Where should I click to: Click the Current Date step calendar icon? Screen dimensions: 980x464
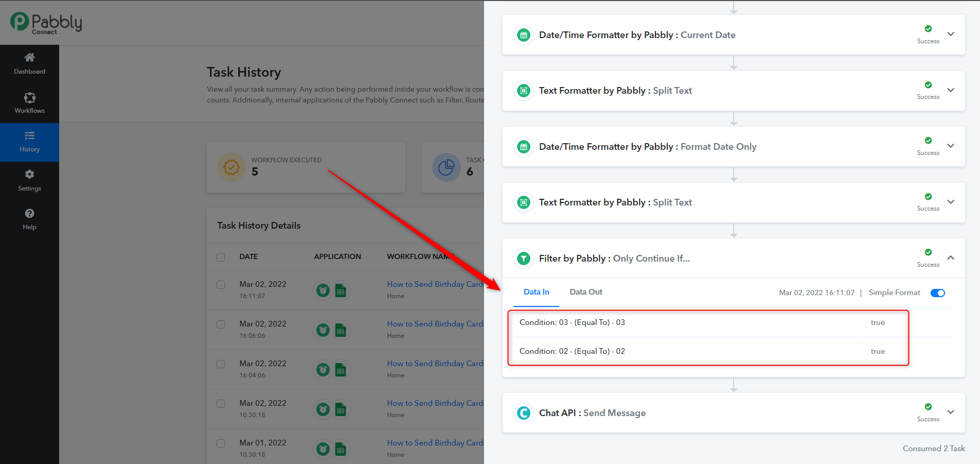[x=524, y=35]
